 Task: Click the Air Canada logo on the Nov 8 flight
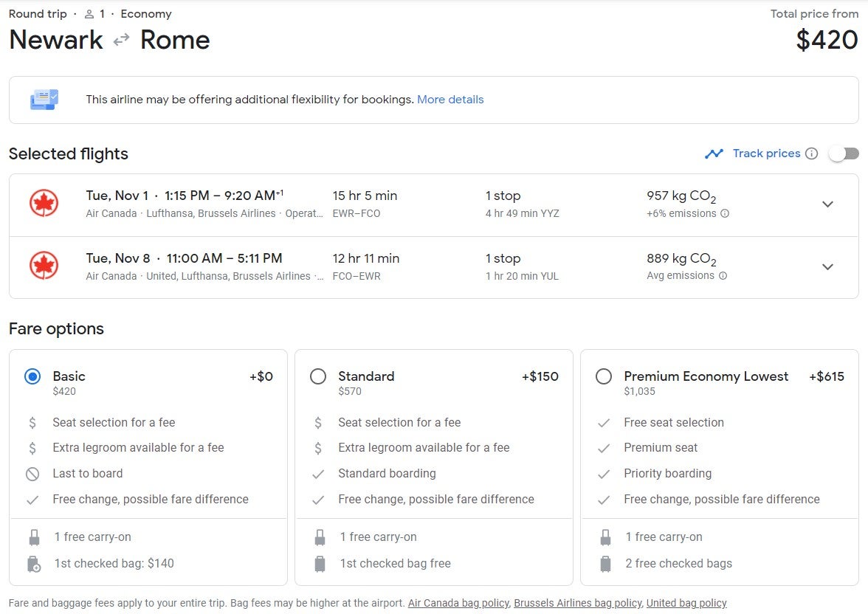pyautogui.click(x=44, y=266)
